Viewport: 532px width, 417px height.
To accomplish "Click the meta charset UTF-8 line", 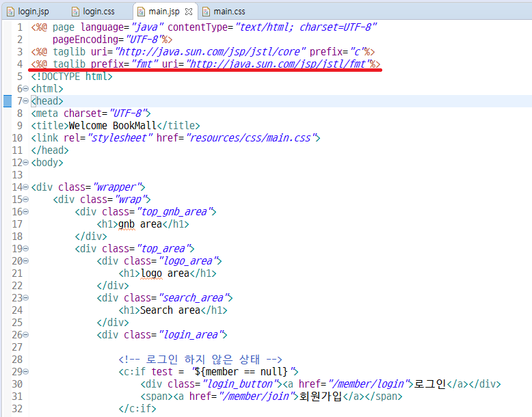I will (90, 113).
